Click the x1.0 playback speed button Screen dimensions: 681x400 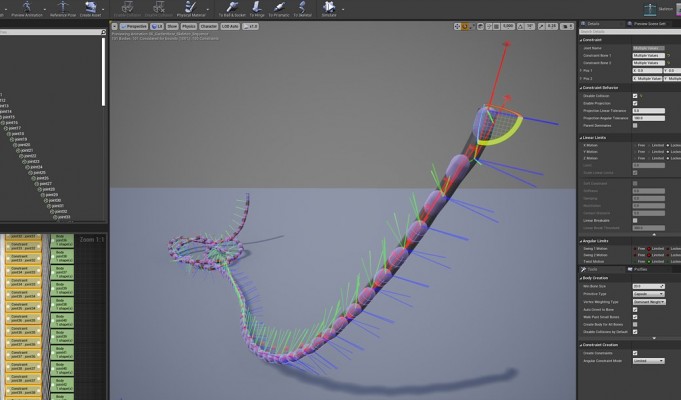[251, 26]
